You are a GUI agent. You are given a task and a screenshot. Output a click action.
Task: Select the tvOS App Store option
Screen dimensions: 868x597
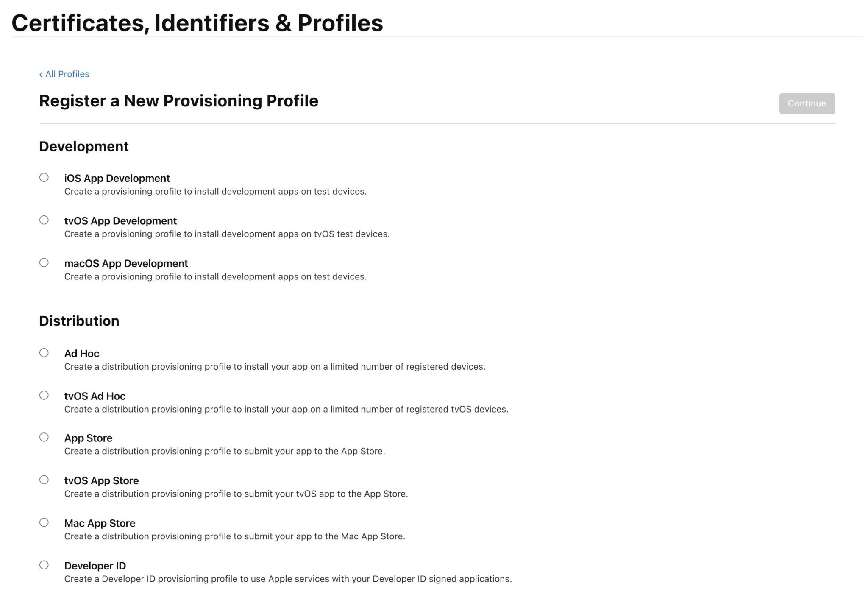click(44, 480)
